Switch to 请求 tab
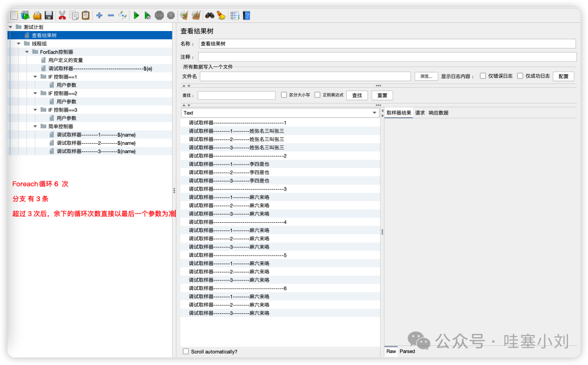The width and height of the screenshot is (588, 365). coord(420,113)
